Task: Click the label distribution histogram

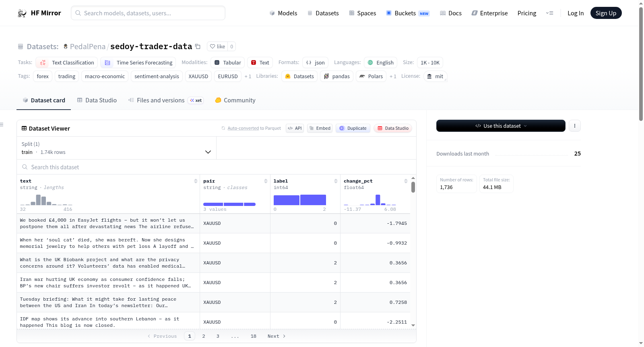Action: tap(300, 200)
